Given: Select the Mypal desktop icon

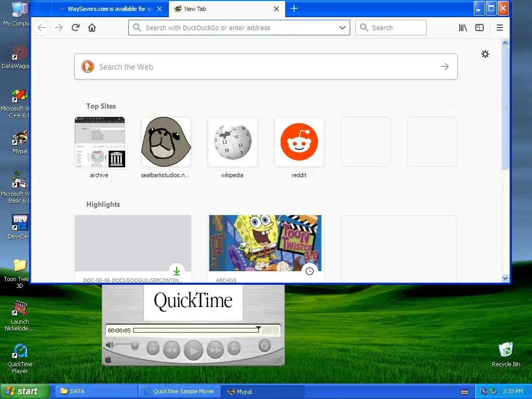Looking at the screenshot, I should (20, 142).
